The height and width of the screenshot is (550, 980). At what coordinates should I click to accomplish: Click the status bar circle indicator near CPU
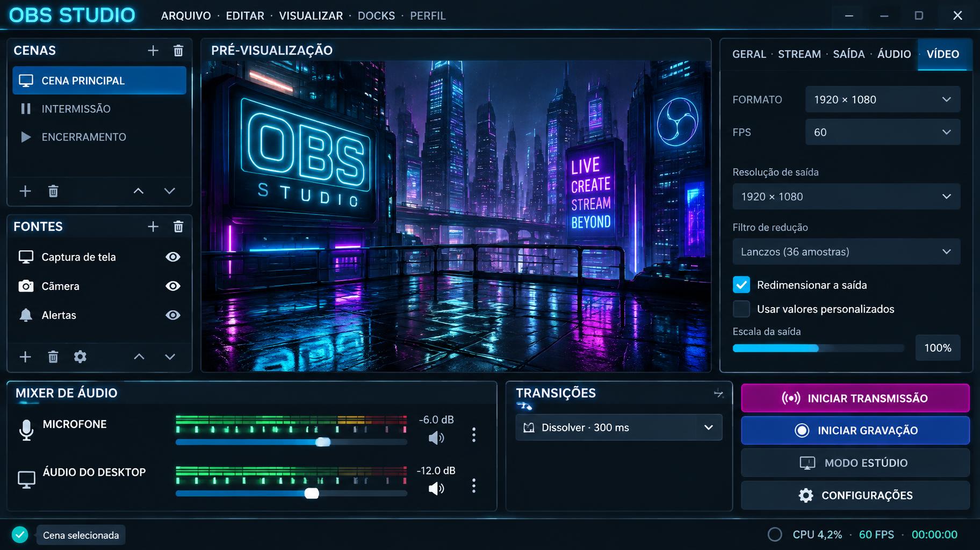[775, 534]
